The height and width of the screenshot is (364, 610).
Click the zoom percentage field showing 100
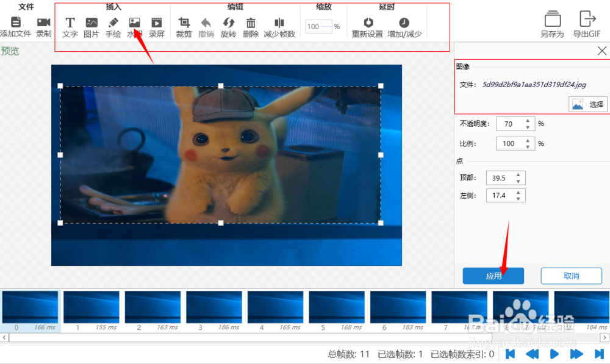(x=318, y=26)
